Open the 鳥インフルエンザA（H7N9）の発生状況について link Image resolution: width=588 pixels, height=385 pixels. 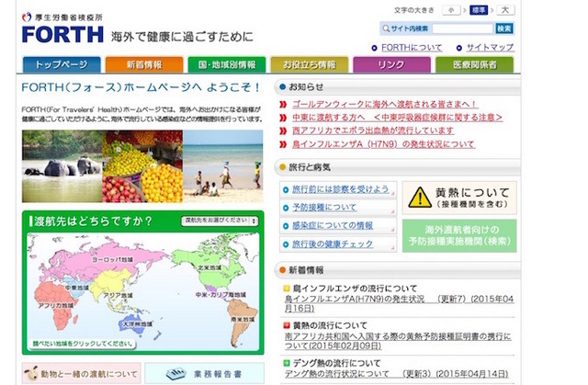click(x=384, y=144)
